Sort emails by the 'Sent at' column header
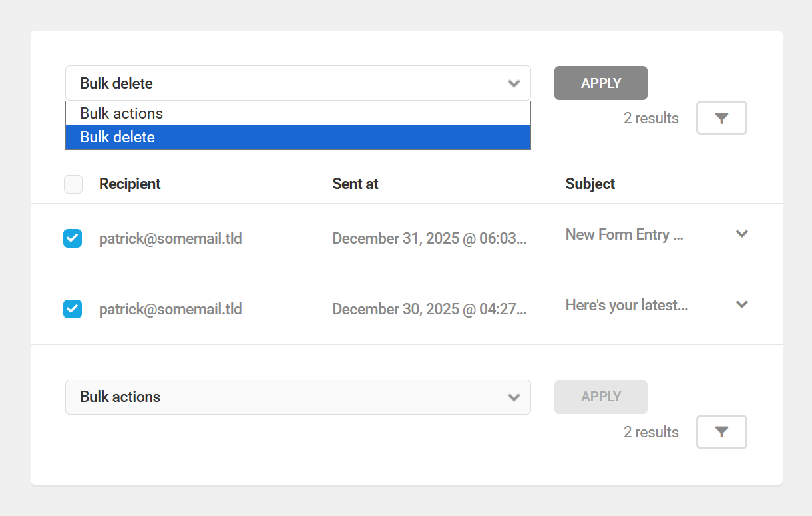 pyautogui.click(x=355, y=184)
